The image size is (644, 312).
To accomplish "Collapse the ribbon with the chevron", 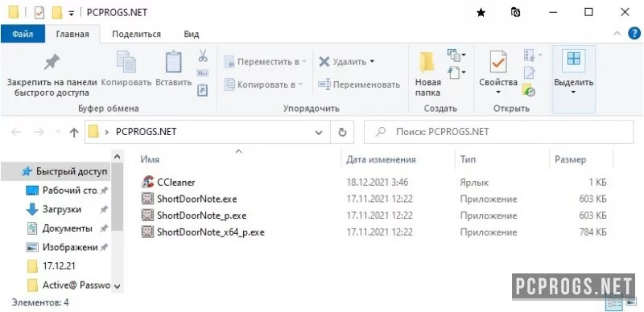I will (617, 34).
